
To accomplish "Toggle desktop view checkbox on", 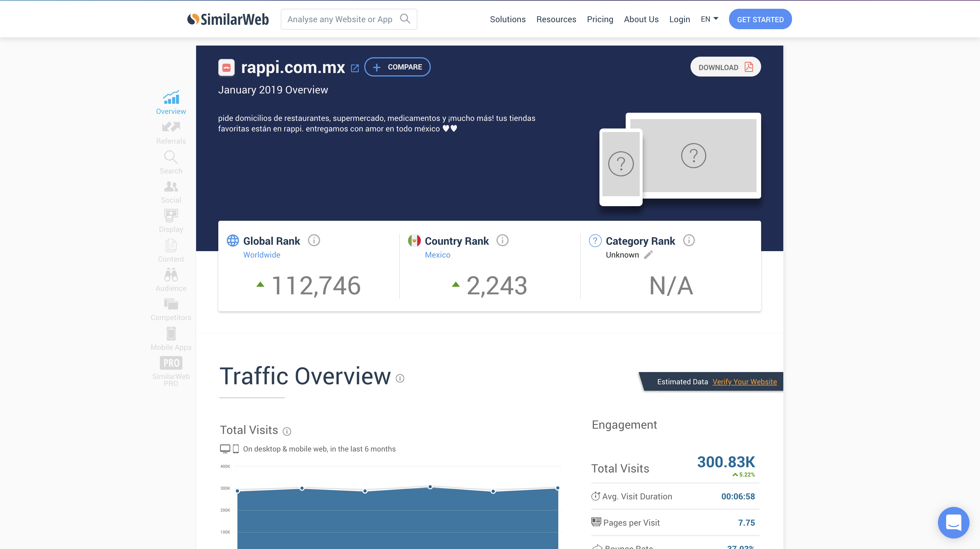I will (225, 449).
